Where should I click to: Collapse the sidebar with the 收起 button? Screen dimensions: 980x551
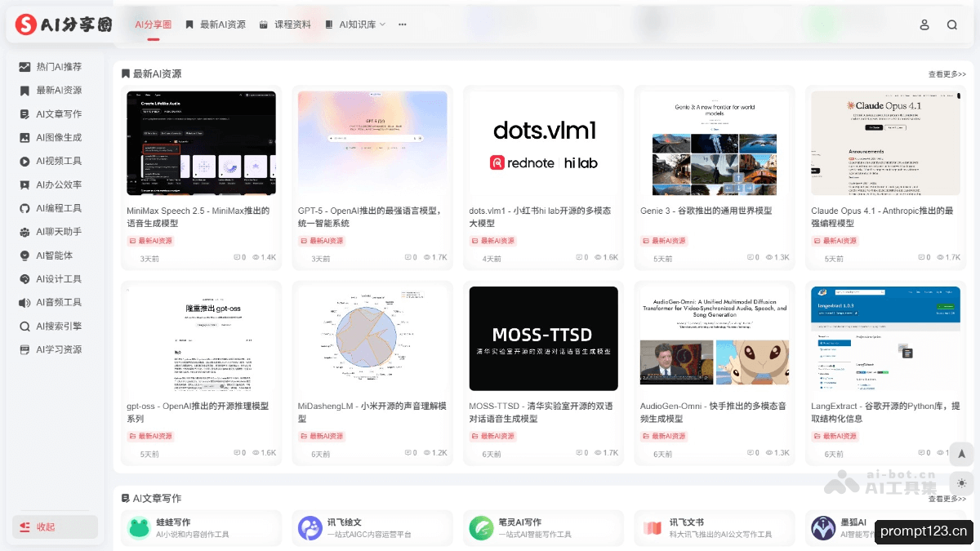(55, 527)
